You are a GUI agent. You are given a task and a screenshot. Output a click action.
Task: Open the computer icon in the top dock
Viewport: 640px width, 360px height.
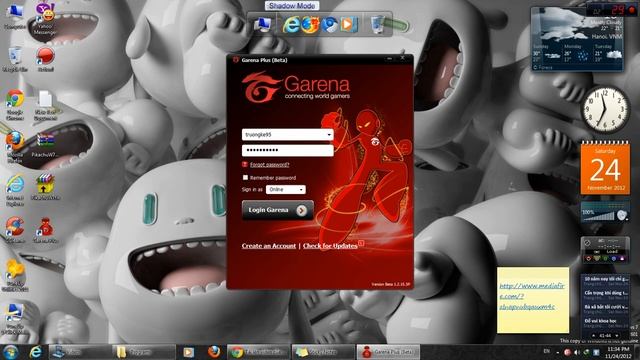262,25
